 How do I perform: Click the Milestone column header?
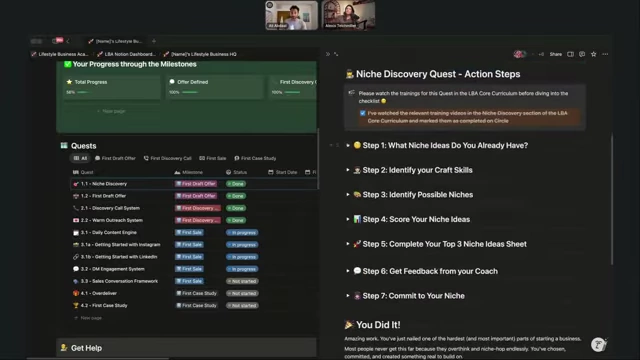[189, 172]
